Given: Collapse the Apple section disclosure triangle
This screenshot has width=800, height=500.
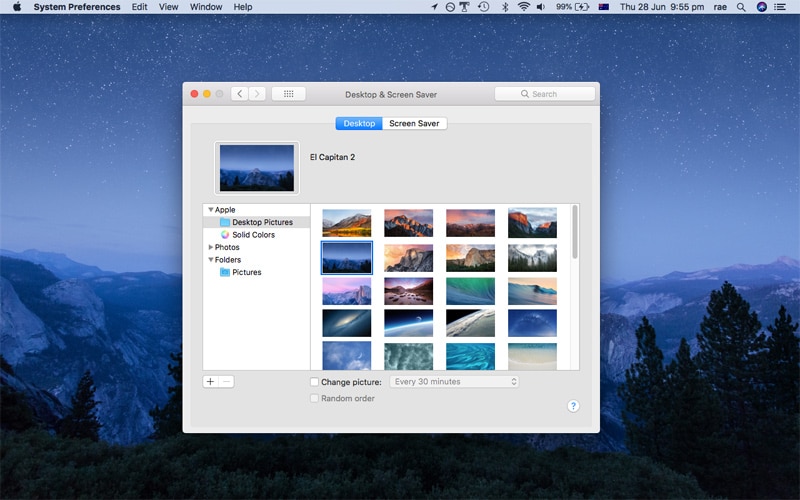Looking at the screenshot, I should tap(210, 210).
